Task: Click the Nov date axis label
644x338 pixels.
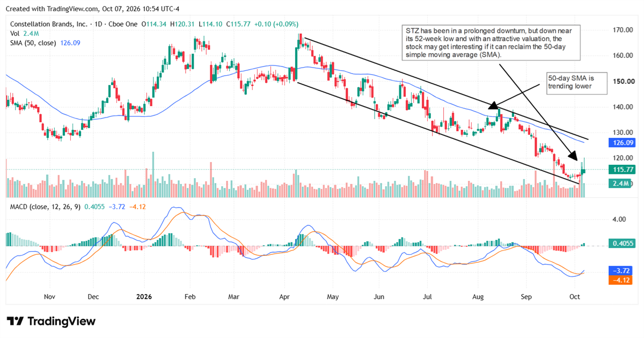Action: click(x=49, y=296)
